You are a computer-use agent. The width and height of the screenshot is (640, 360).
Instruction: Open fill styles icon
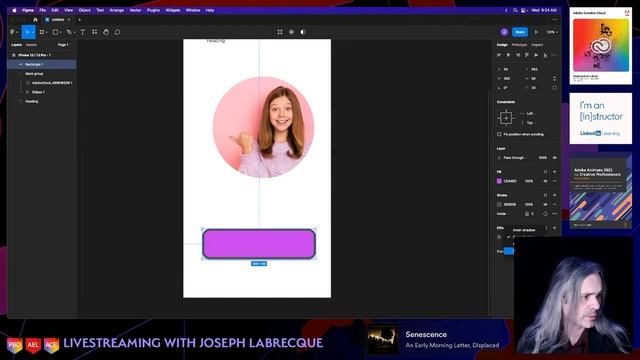(545, 172)
